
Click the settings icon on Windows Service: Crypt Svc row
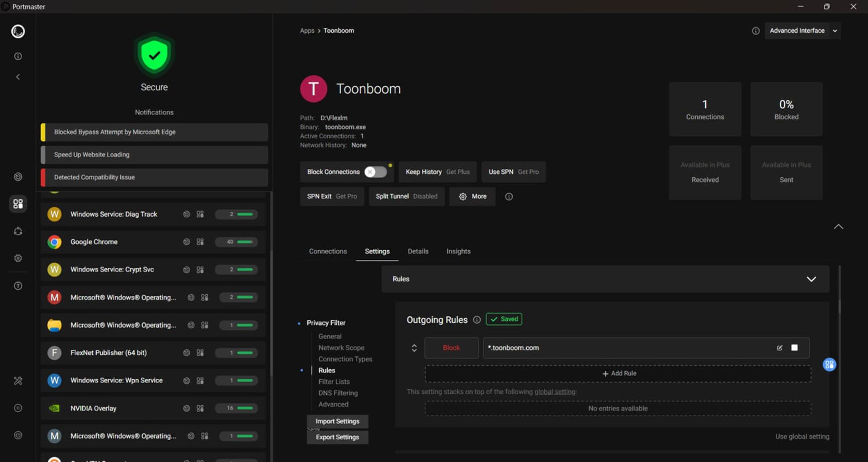(x=200, y=270)
